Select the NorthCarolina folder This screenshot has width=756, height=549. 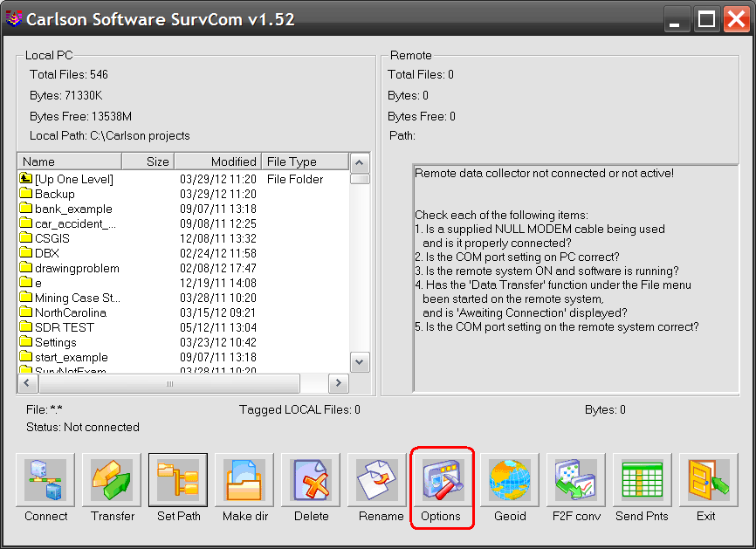pos(63,312)
